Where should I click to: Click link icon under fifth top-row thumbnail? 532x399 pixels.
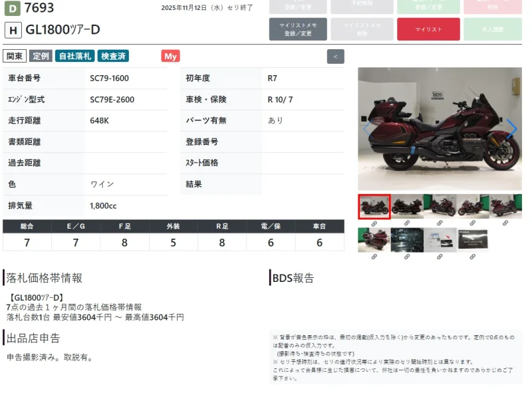pyautogui.click(x=505, y=223)
